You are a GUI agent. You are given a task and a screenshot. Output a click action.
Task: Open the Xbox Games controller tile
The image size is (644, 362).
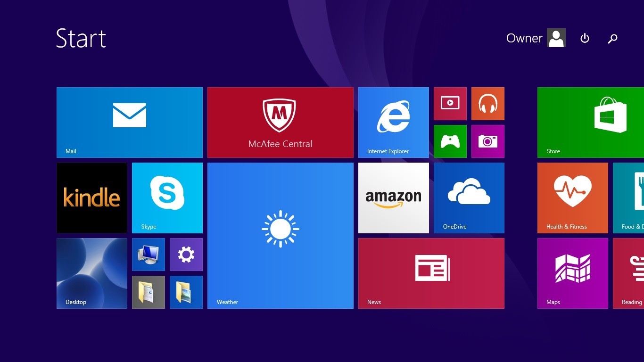[x=450, y=141]
